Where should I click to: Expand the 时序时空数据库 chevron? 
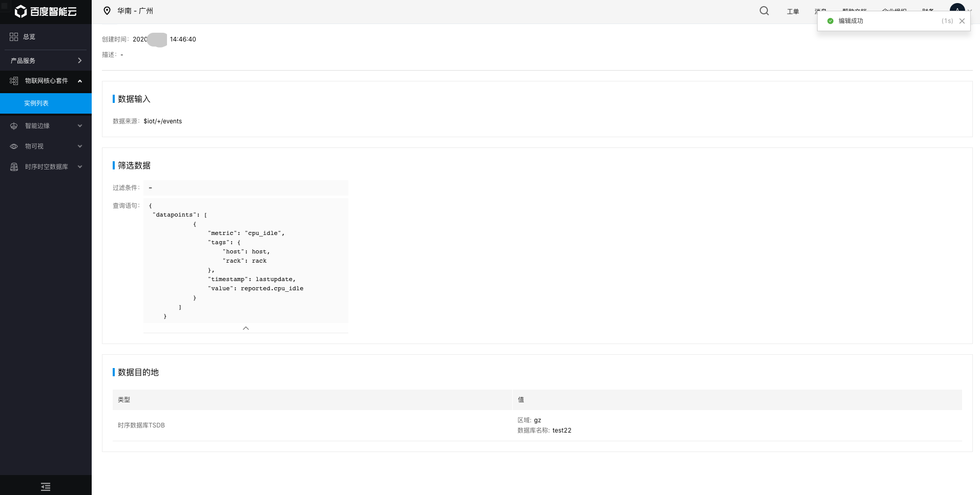click(80, 167)
